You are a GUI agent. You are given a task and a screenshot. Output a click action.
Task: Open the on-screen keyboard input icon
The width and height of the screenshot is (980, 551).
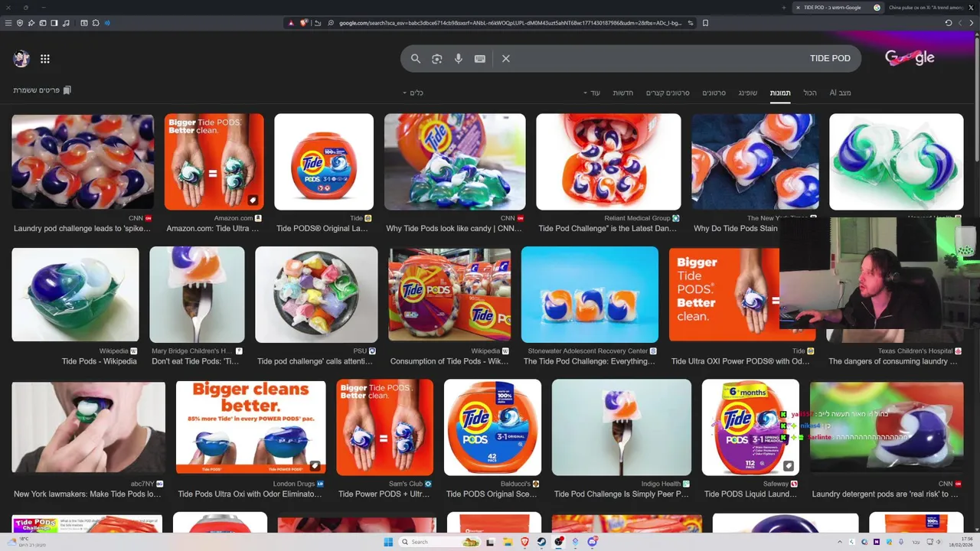pyautogui.click(x=480, y=58)
